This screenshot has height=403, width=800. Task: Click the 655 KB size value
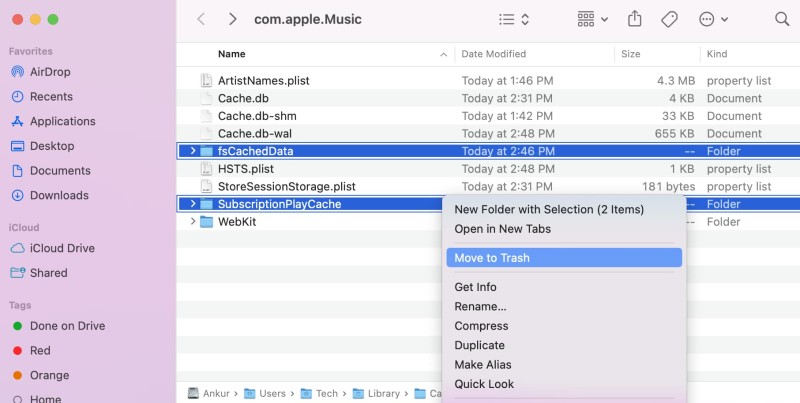click(674, 134)
